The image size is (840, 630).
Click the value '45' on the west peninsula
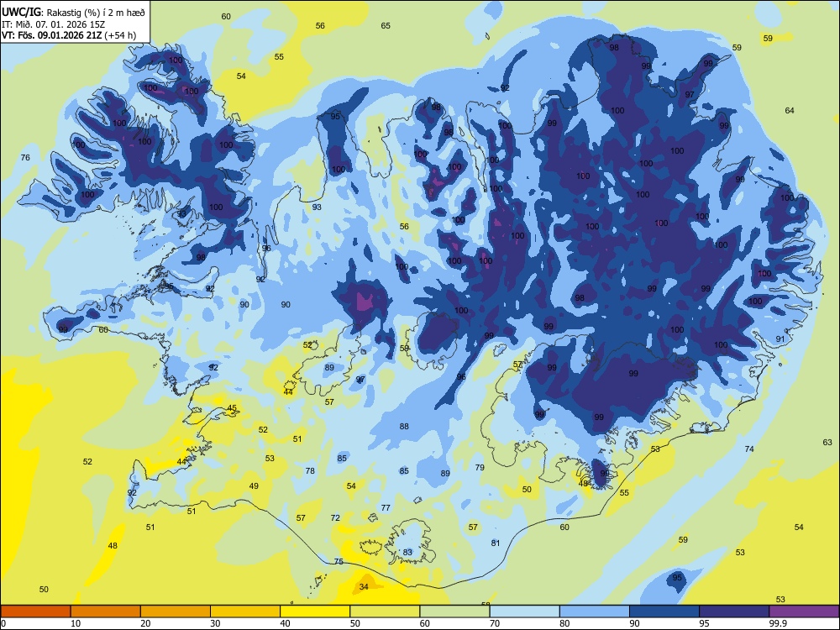(232, 407)
